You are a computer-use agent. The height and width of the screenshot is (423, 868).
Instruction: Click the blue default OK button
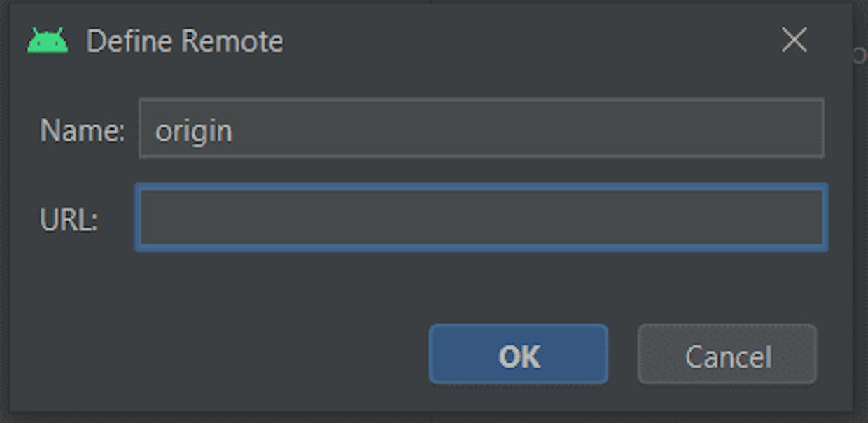[519, 354]
